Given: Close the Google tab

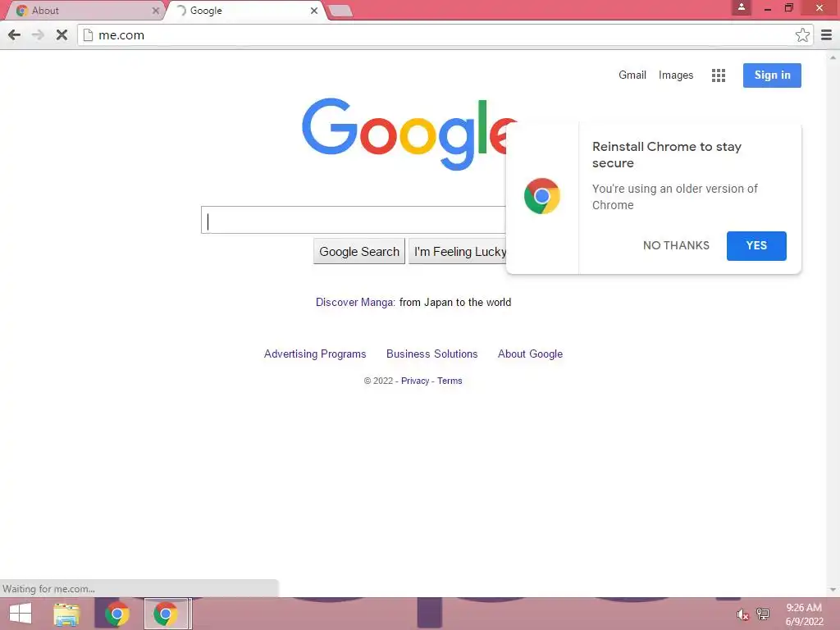Looking at the screenshot, I should pos(314,11).
